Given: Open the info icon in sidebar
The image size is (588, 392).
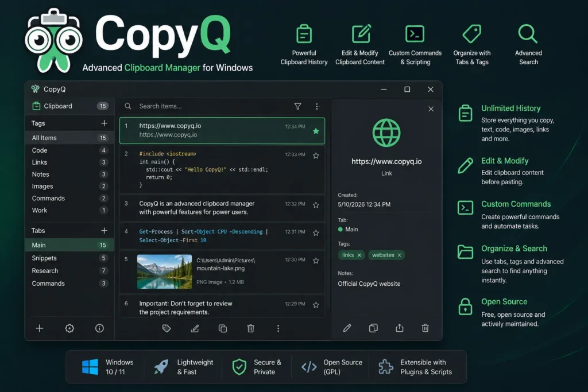Looking at the screenshot, I should 99,329.
